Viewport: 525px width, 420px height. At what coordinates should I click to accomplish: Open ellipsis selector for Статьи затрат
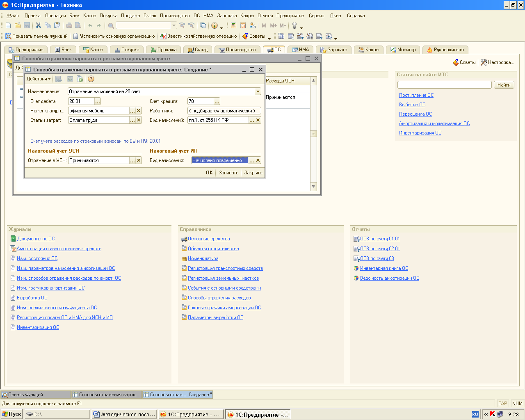(x=132, y=120)
